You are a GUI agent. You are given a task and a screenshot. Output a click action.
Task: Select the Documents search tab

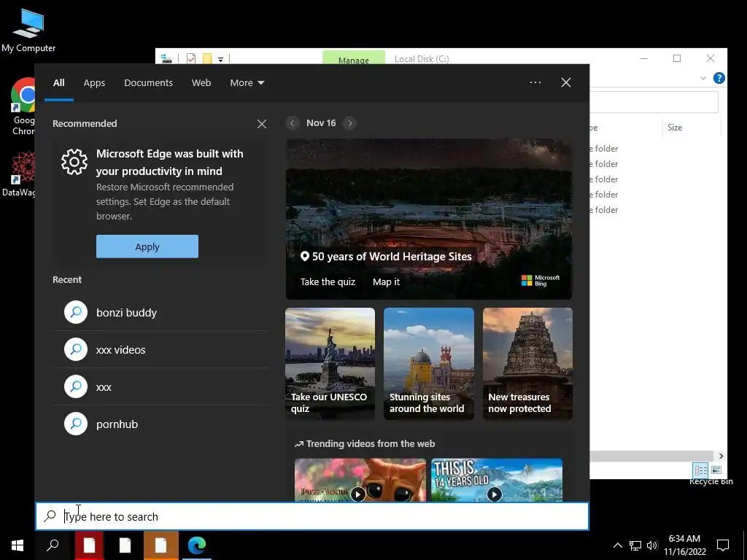(148, 83)
